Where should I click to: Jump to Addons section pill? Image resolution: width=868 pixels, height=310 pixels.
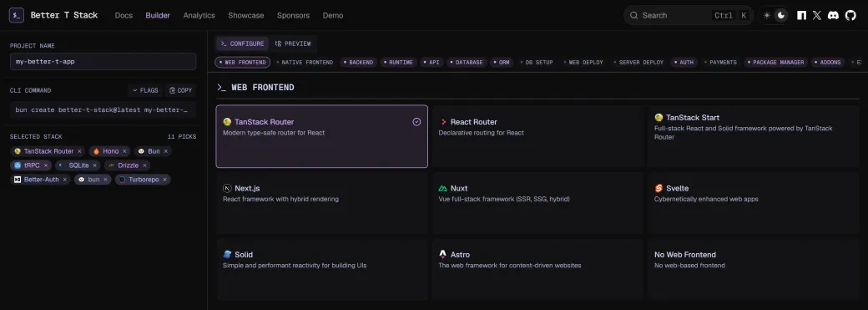coord(828,63)
